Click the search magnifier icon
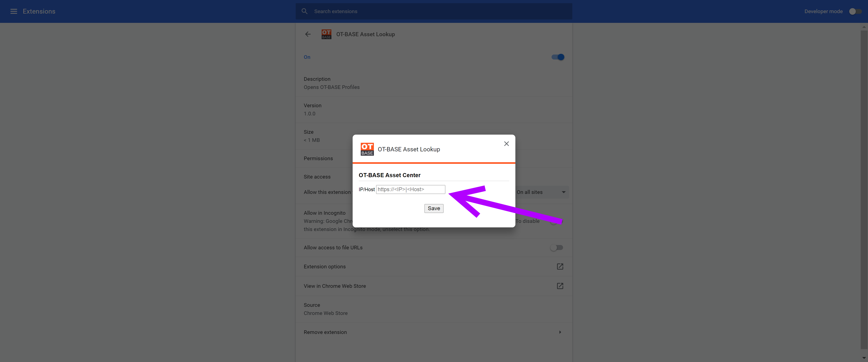This screenshot has height=362, width=868. tap(304, 12)
